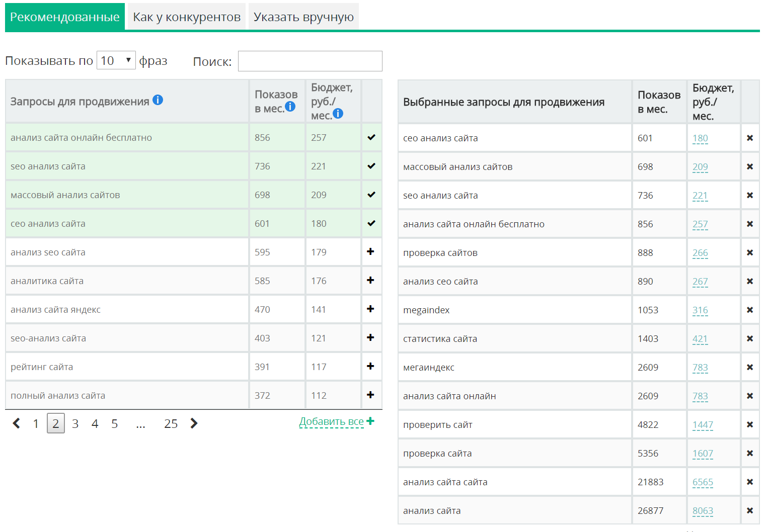Toggle checkmark for анализ сайта онлайн бесплатно
768x532 pixels.
coord(371,137)
